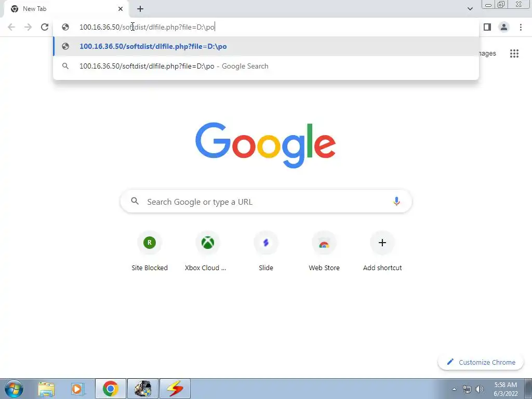Open the network tray icon
The height and width of the screenshot is (399, 532).
[x=467, y=389]
